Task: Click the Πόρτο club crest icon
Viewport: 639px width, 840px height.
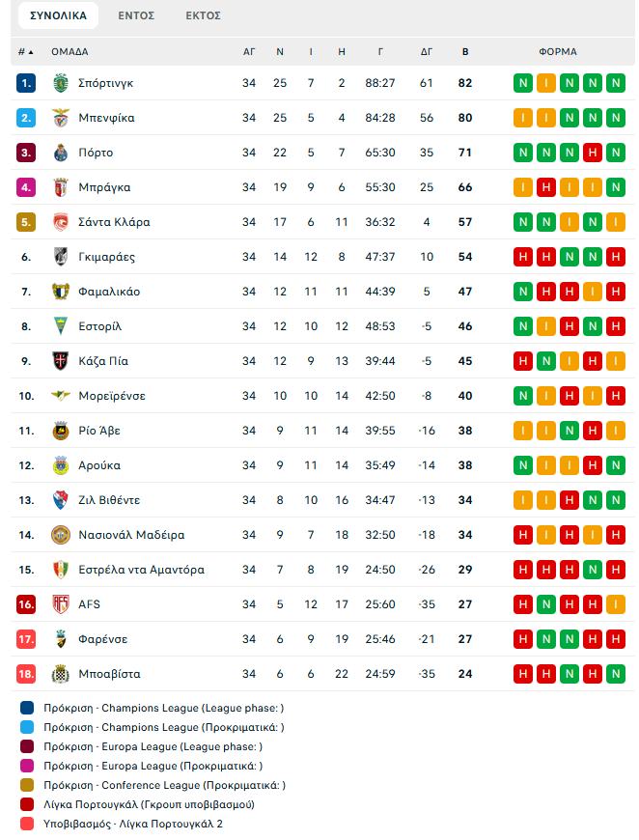Action: tap(61, 153)
